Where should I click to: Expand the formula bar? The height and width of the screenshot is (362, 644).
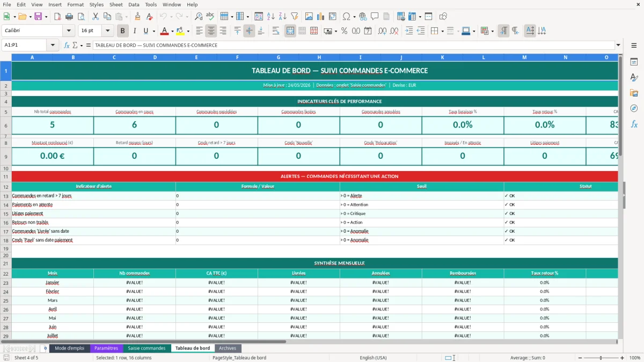point(619,46)
